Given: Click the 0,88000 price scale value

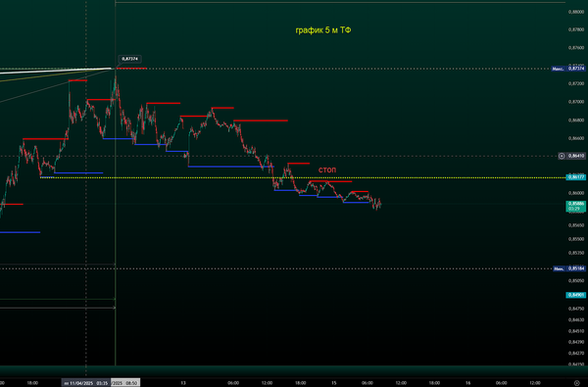Looking at the screenshot, I should (x=576, y=12).
